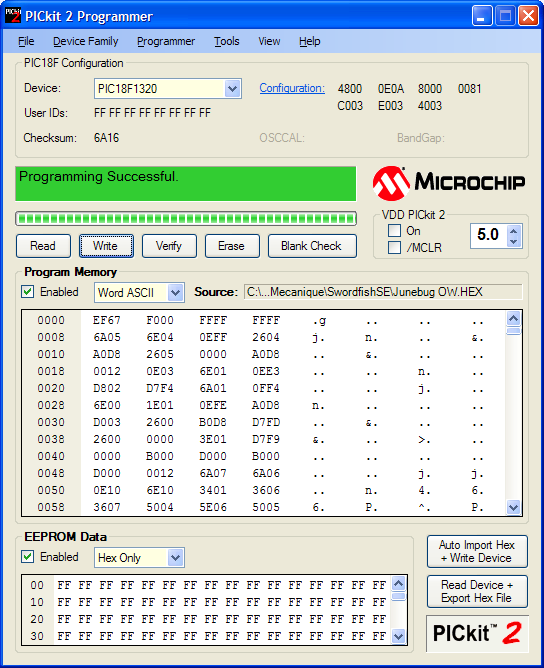Open the Programmer menu
Image resolution: width=544 pixels, height=668 pixels.
pyautogui.click(x=166, y=41)
